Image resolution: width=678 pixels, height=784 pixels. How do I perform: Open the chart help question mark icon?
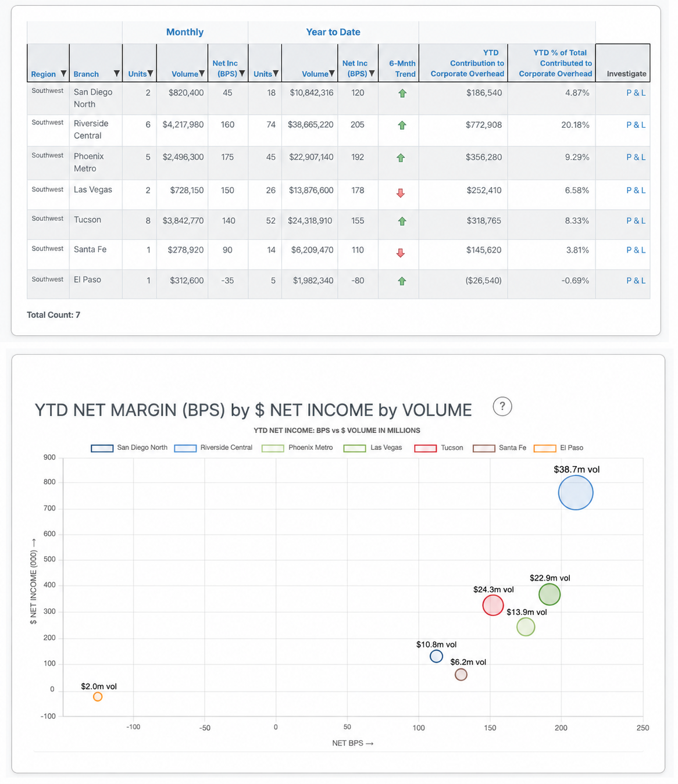[x=502, y=406]
